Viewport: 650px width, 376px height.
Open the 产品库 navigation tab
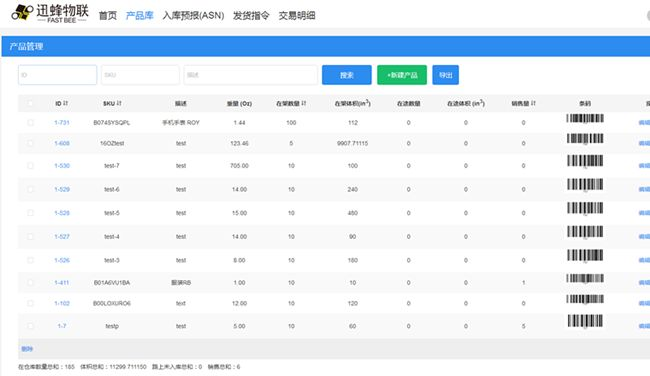tap(140, 16)
